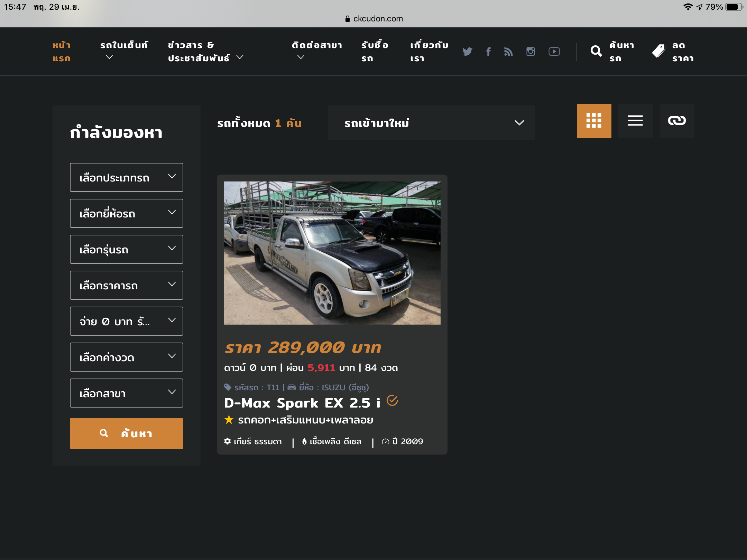Click รถคอก+เสริมแหนบ+เพลาลอย description
Viewport: 747px width, 560px height.
pyautogui.click(x=305, y=420)
